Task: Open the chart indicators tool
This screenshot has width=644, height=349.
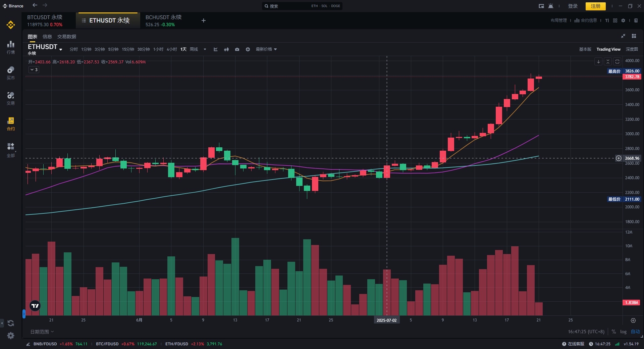Action: (x=216, y=49)
